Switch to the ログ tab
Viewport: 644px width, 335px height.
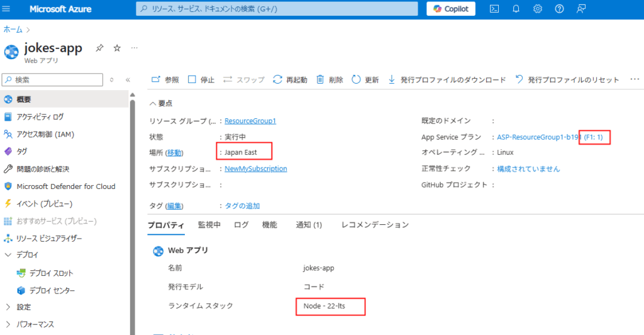[x=241, y=225]
